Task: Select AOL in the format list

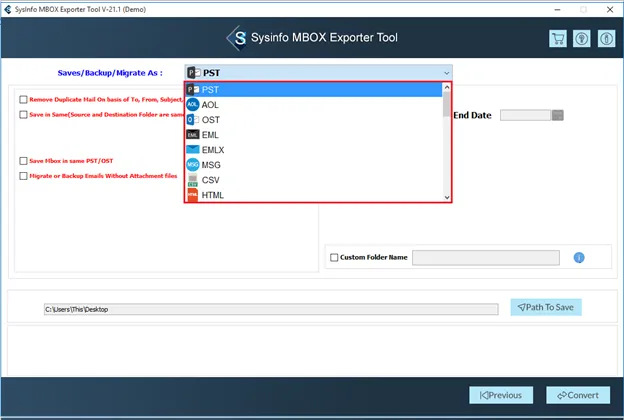Action: (314, 105)
